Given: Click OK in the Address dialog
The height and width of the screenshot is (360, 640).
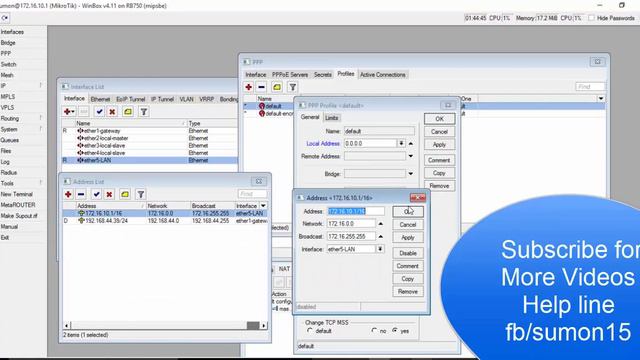Looking at the screenshot, I should [x=408, y=211].
